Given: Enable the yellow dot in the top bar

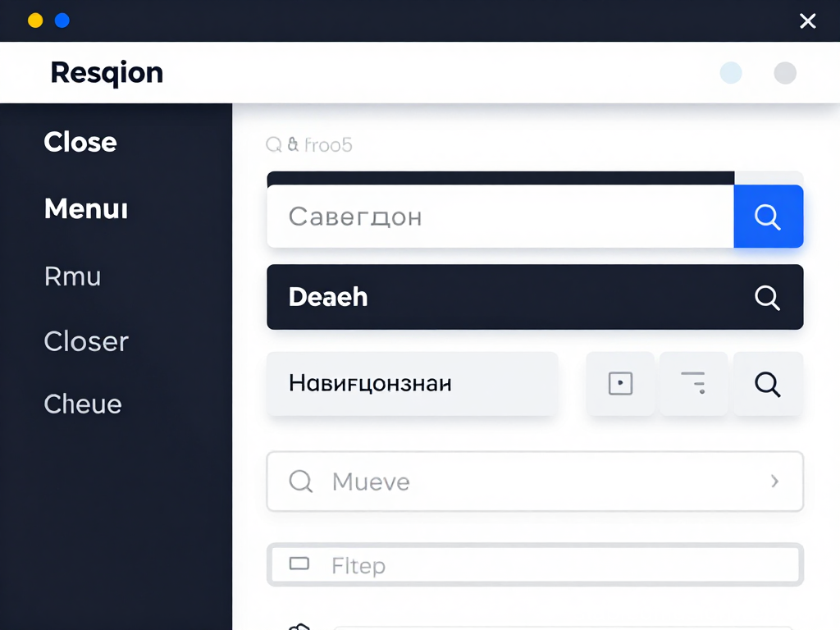Looking at the screenshot, I should (x=34, y=21).
